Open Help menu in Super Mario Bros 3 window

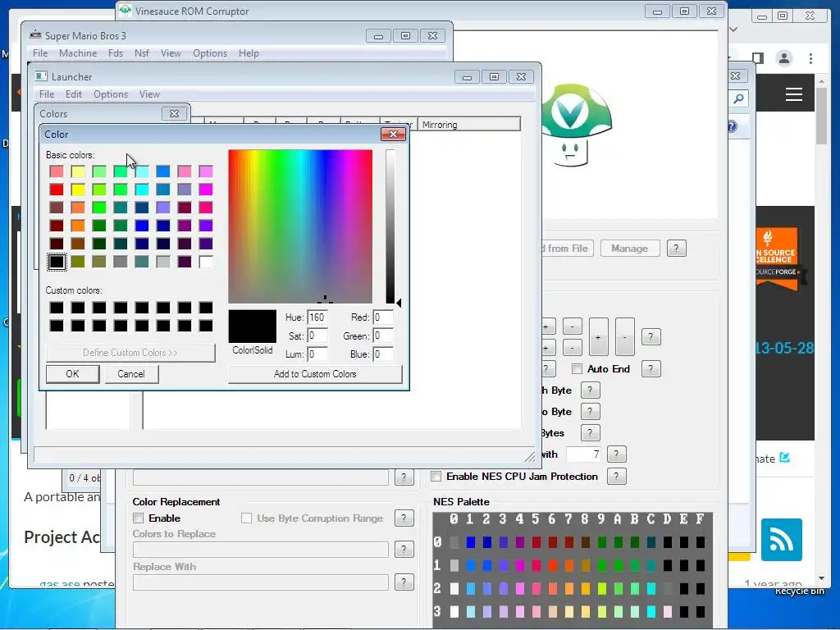tap(249, 53)
